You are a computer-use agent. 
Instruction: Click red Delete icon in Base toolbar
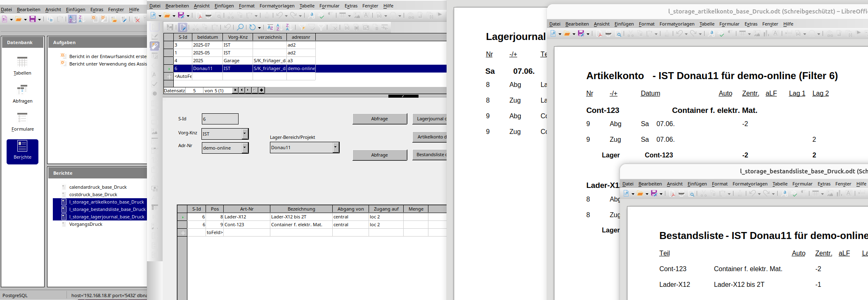pos(137,19)
